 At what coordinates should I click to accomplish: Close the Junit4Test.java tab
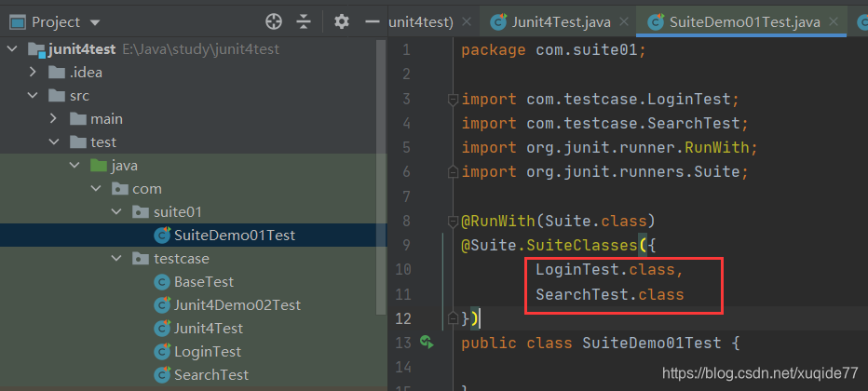click(x=624, y=22)
